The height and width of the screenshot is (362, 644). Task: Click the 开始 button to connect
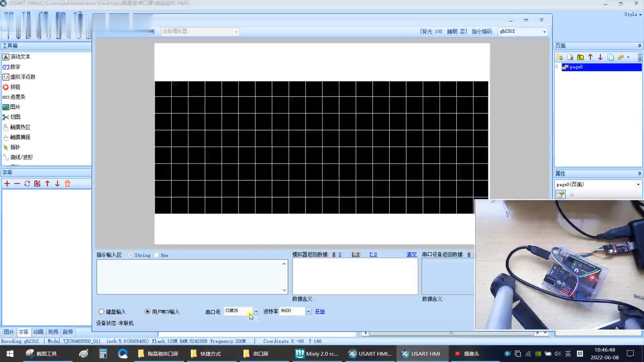point(319,311)
